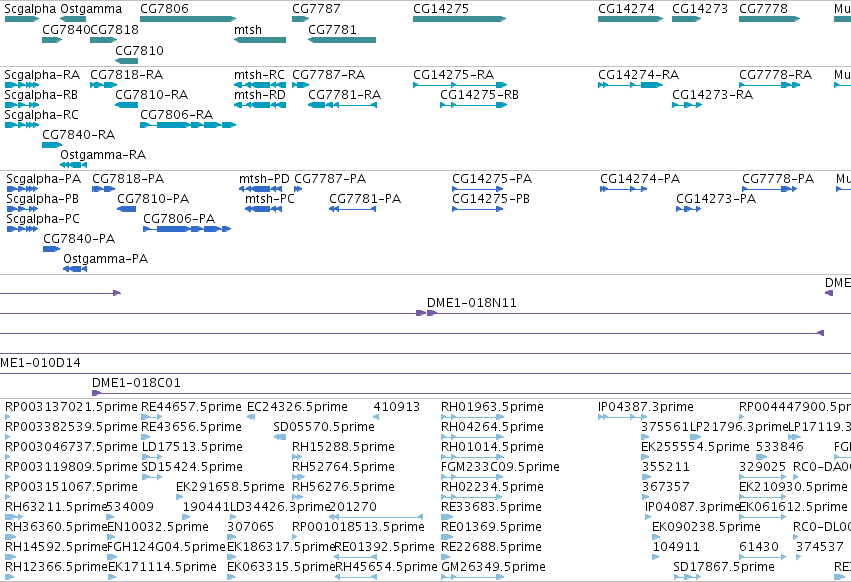Click protein CG7810-PA

(153, 199)
